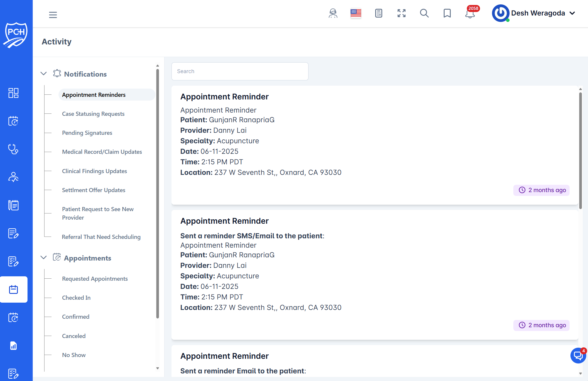Open the dashboard icon in the sidebar
This screenshot has width=588, height=381.
pyautogui.click(x=13, y=93)
